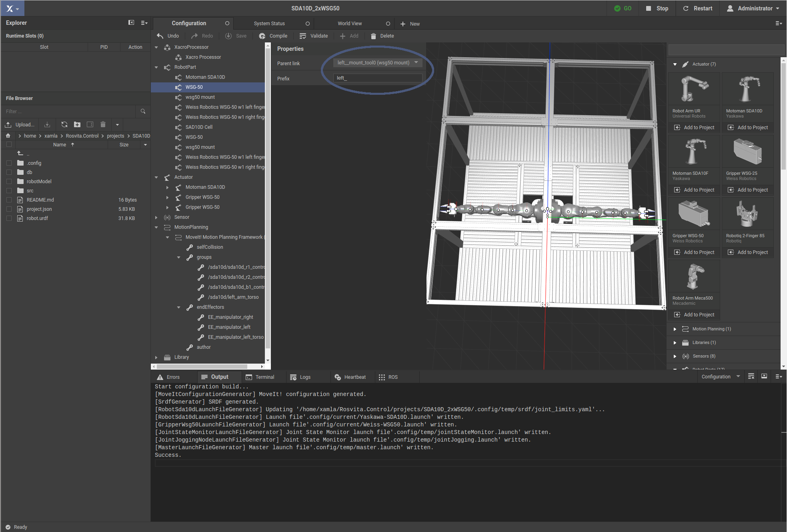Open the Administrator user menu
The image size is (787, 532).
753,8
